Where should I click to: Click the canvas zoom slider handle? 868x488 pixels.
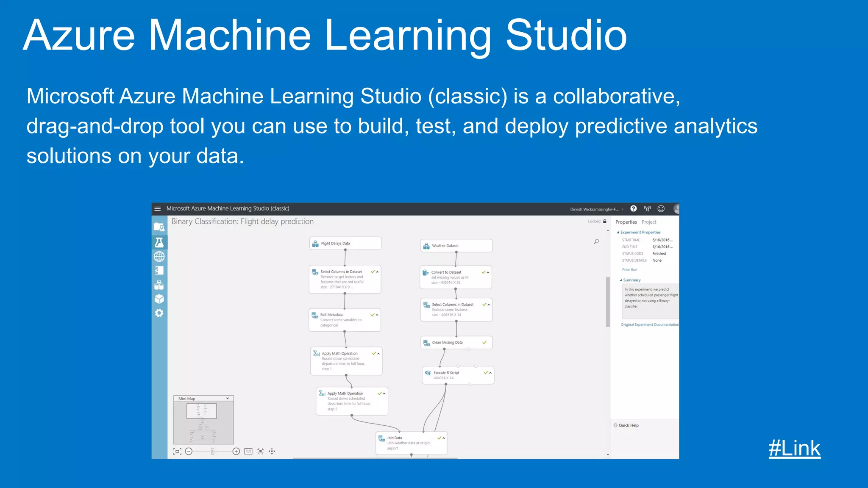click(x=213, y=451)
